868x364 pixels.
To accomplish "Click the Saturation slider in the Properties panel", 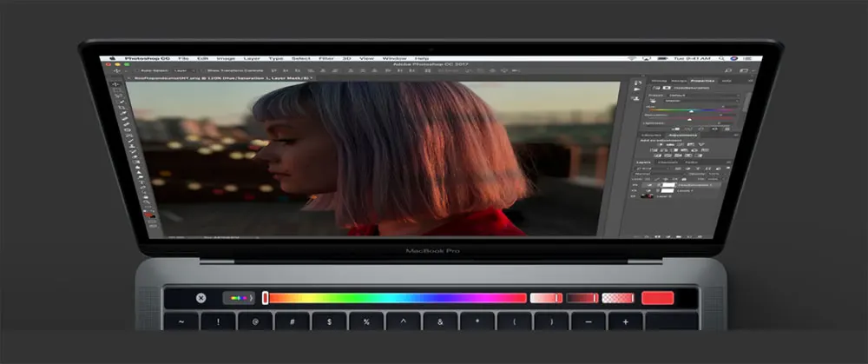I will pos(692,119).
